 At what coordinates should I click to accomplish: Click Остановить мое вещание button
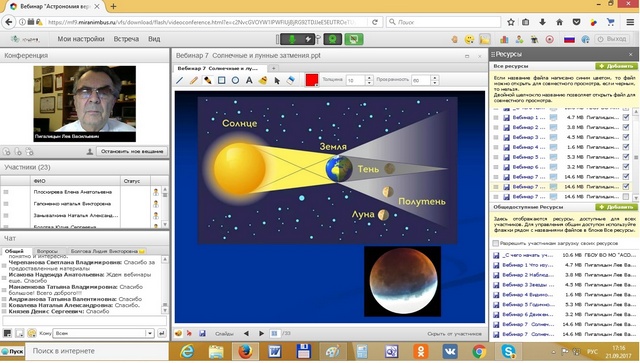coord(132,151)
